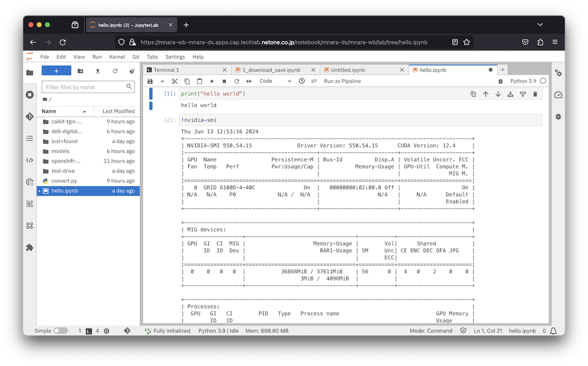This screenshot has height=366, width=588.
Task: Open the Extension Manager puzzle icon
Action: [x=29, y=248]
